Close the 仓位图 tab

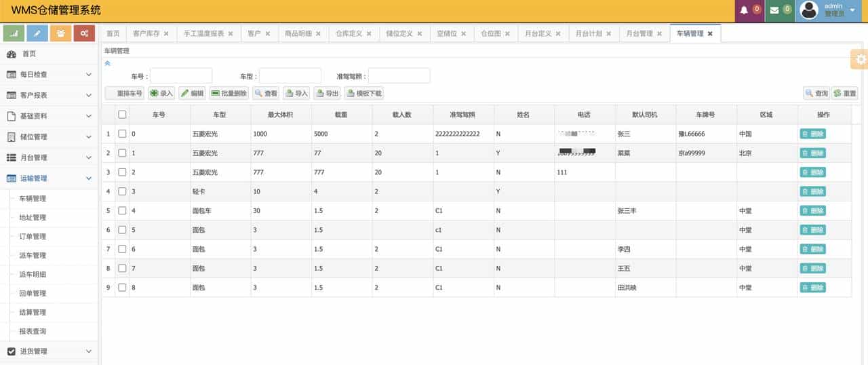coord(507,33)
